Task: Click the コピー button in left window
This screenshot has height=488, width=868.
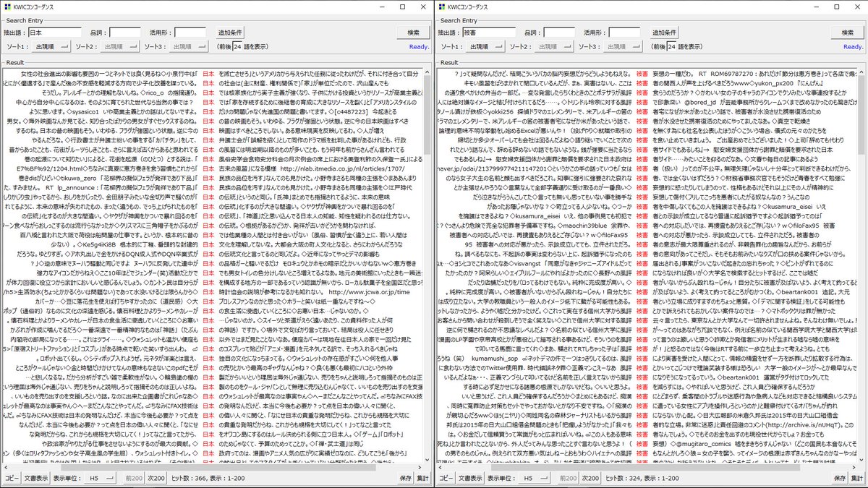Action: 12,479
